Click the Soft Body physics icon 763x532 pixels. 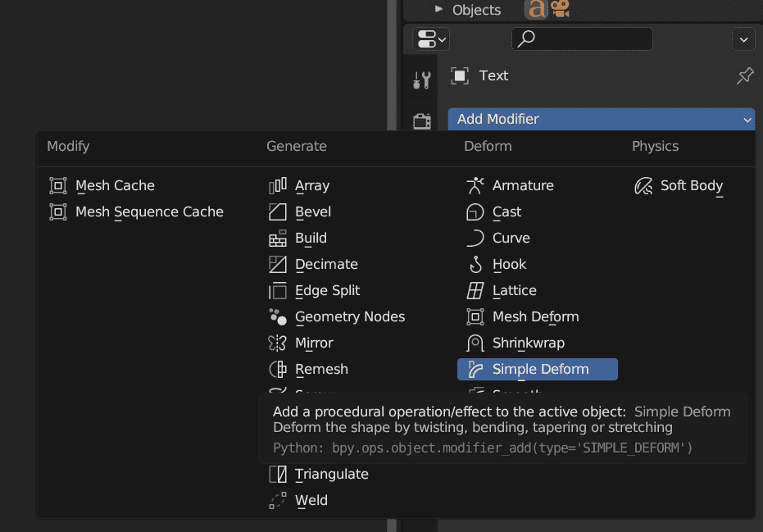click(x=643, y=185)
